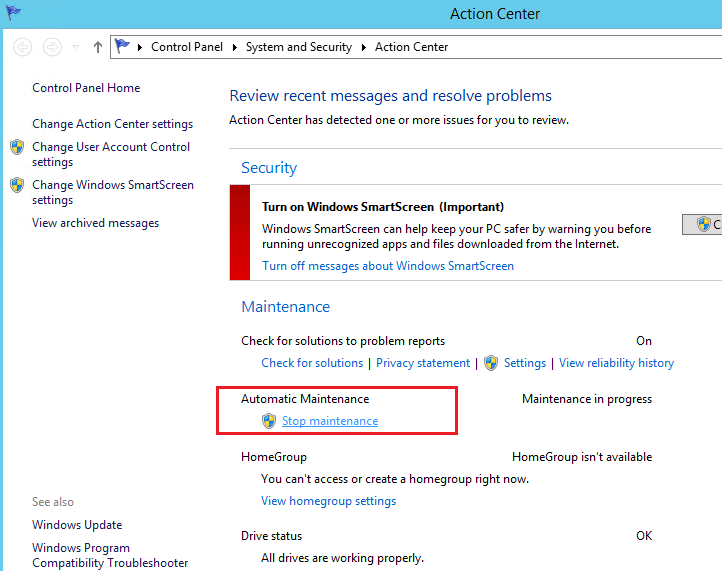Click shield icon beside User Account Control settings

(17, 147)
